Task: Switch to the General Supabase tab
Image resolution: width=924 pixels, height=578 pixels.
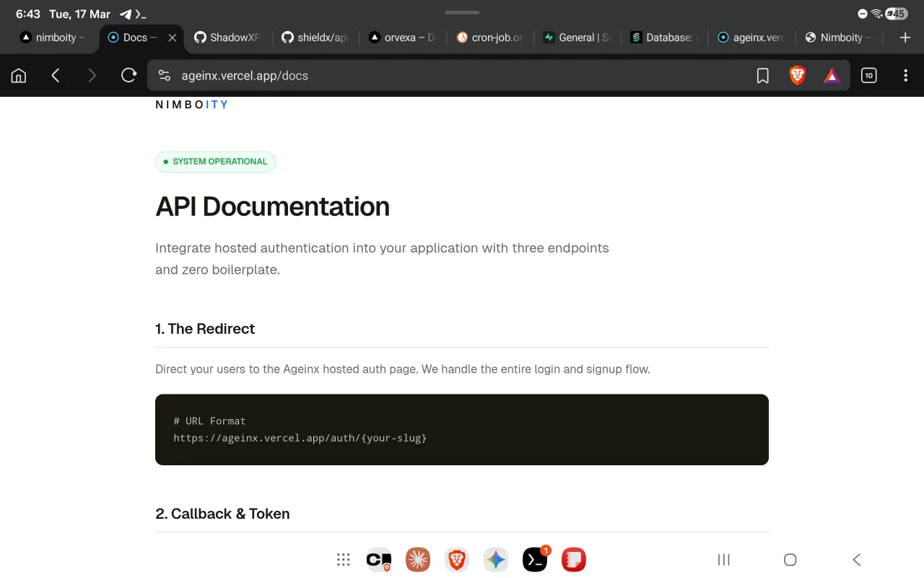Action: [x=577, y=38]
